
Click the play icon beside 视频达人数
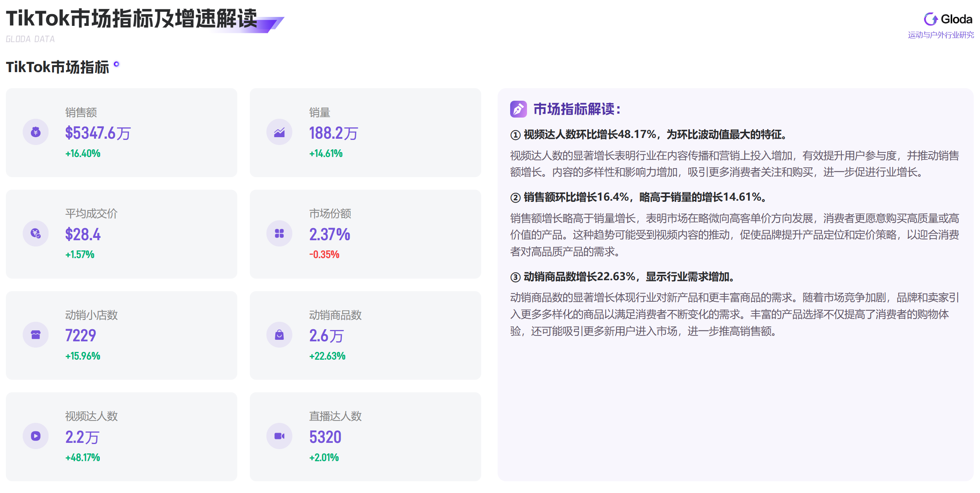[x=36, y=436]
